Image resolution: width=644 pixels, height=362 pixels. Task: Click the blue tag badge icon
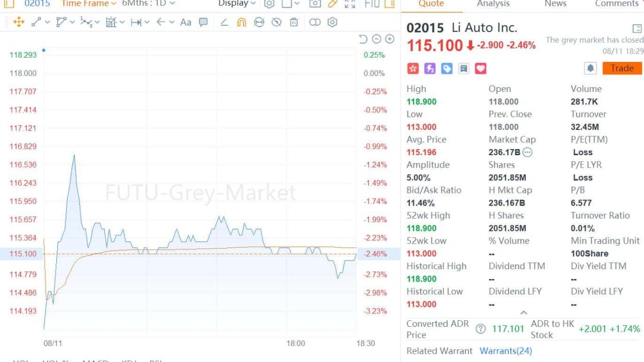click(x=446, y=69)
